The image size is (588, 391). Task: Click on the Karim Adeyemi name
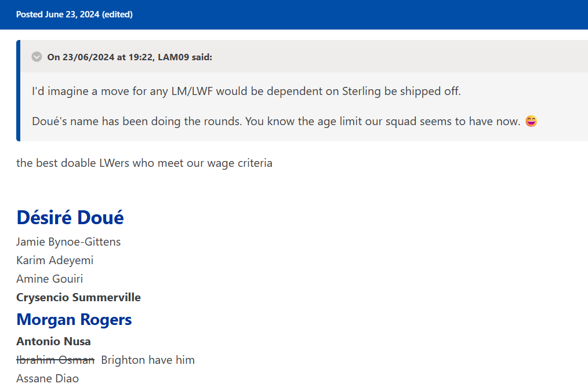point(55,260)
